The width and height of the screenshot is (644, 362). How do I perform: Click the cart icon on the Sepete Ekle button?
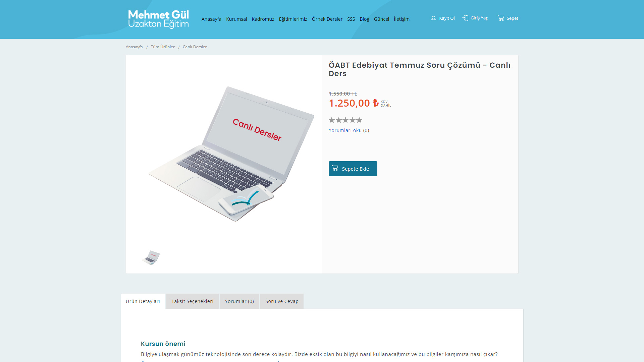[x=335, y=168]
